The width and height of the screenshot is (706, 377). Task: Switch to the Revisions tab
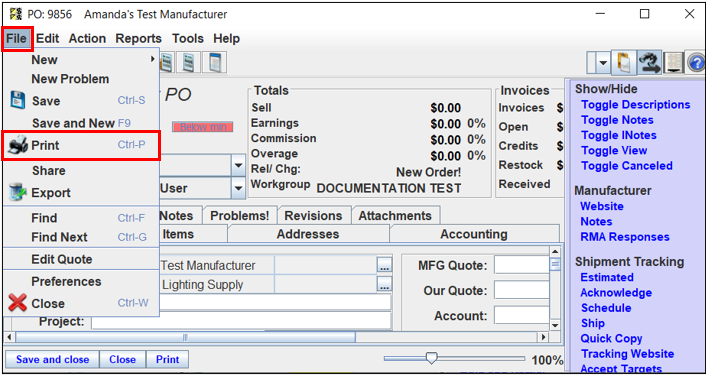click(x=313, y=216)
